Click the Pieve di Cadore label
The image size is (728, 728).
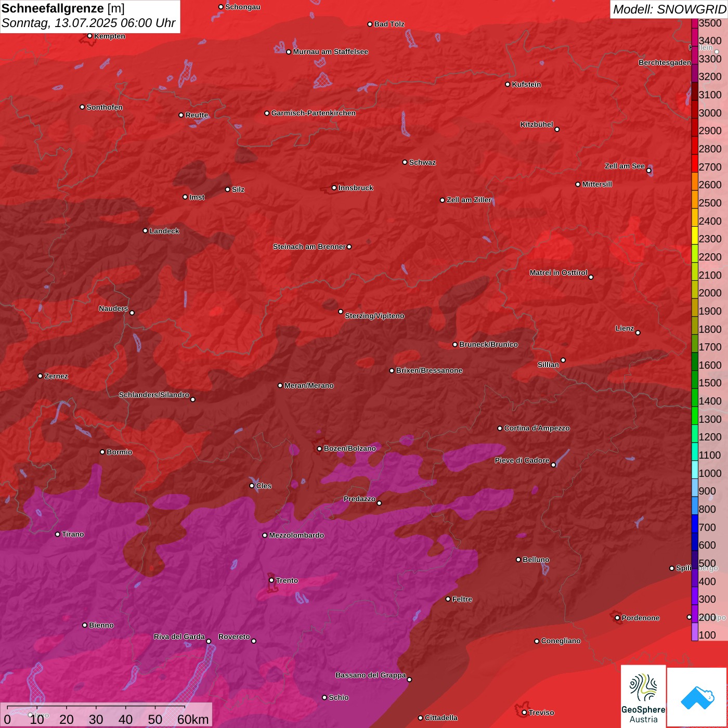point(522,460)
